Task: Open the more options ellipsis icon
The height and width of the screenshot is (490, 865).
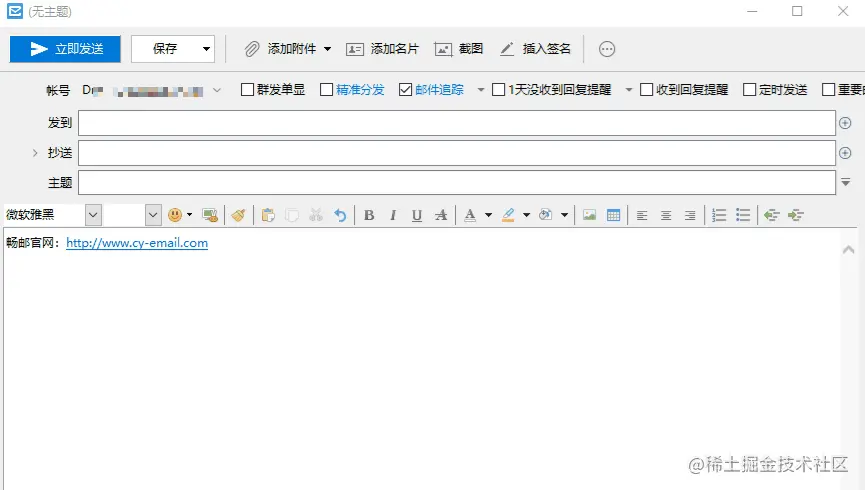Action: (x=607, y=49)
